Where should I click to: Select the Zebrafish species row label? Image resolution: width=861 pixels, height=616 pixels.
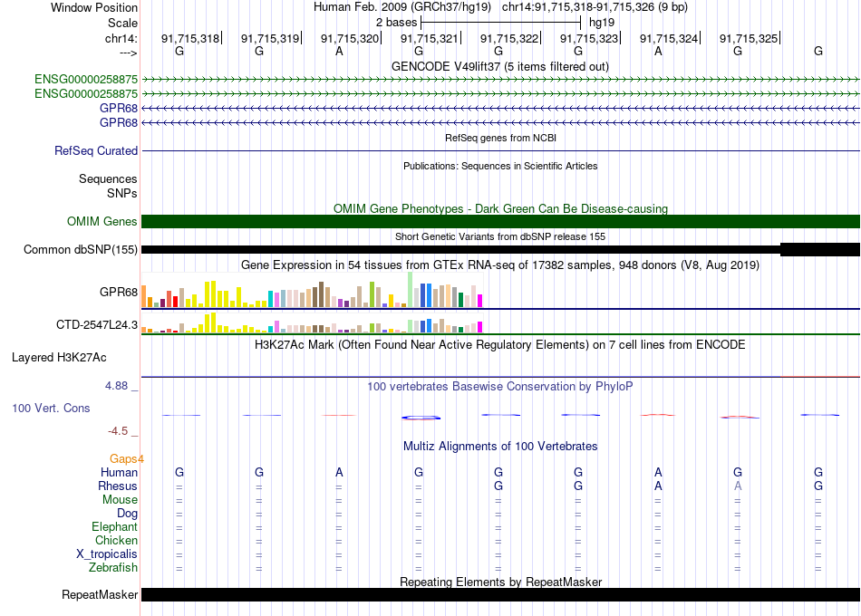(113, 567)
